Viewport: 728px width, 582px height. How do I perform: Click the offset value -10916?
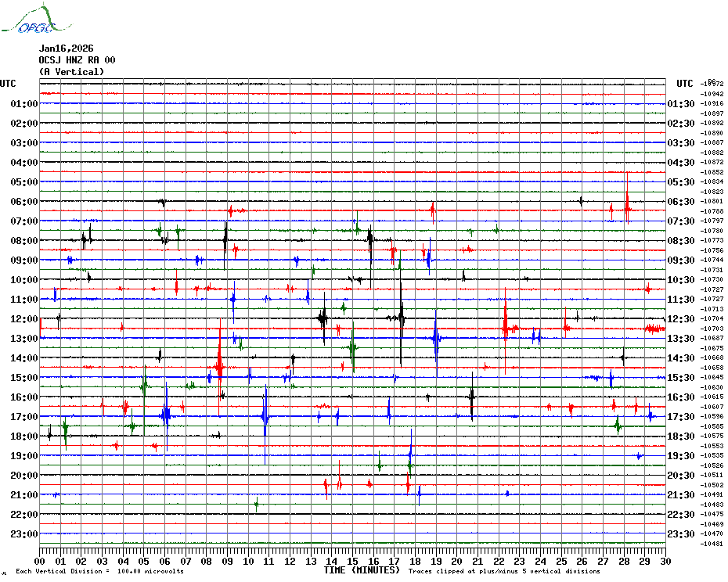(712, 103)
